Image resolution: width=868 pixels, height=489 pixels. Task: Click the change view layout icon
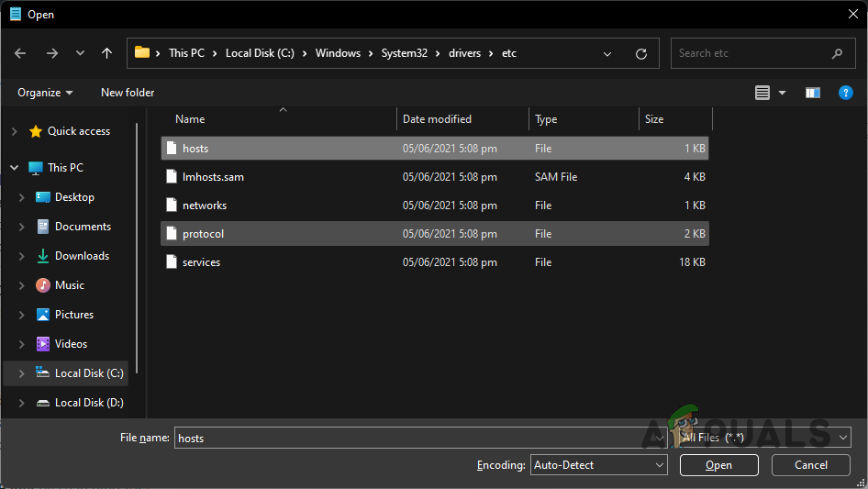coord(762,93)
